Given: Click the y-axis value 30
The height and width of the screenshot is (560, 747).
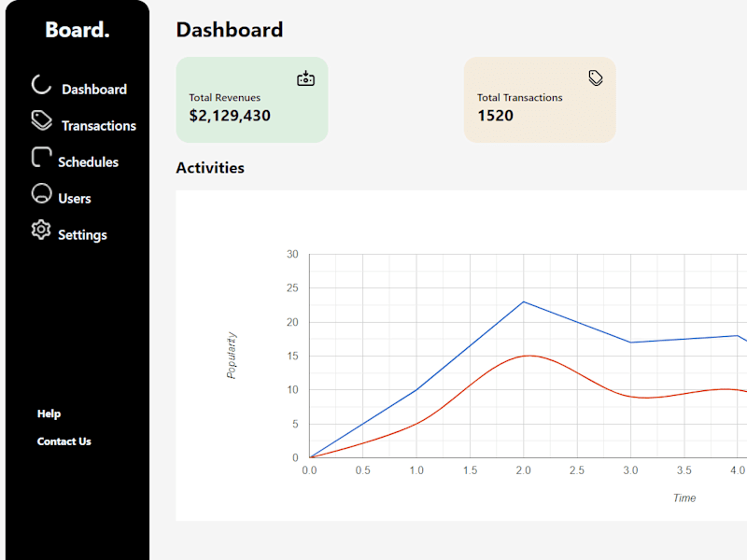Looking at the screenshot, I should 292,254.
